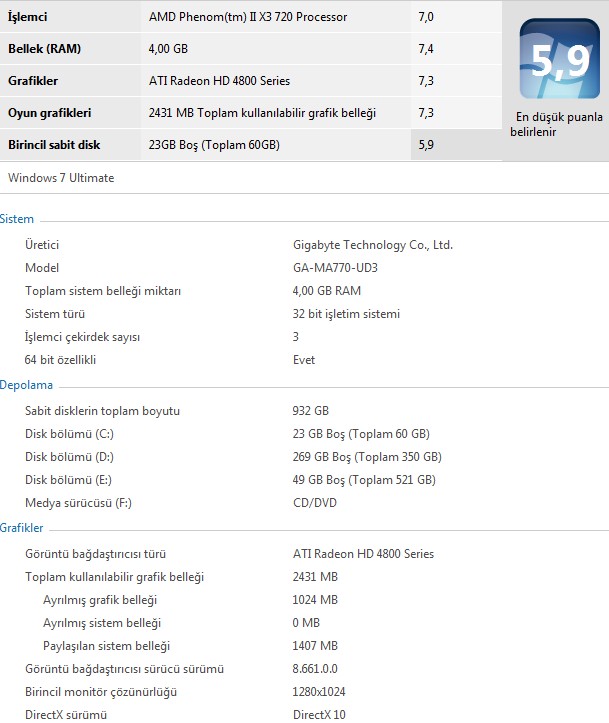Click the 'DirectX sürümü' label
Viewport: 609px width, 723px height.
66,715
